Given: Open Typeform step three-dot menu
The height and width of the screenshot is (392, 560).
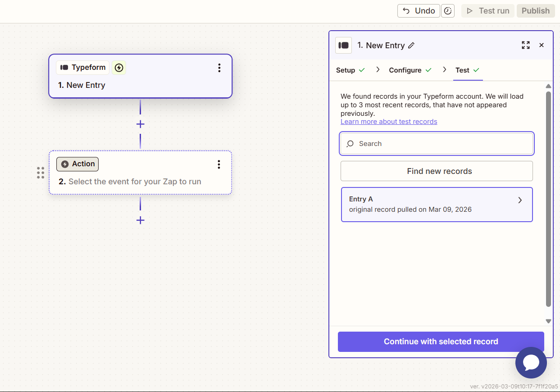Looking at the screenshot, I should click(x=219, y=68).
